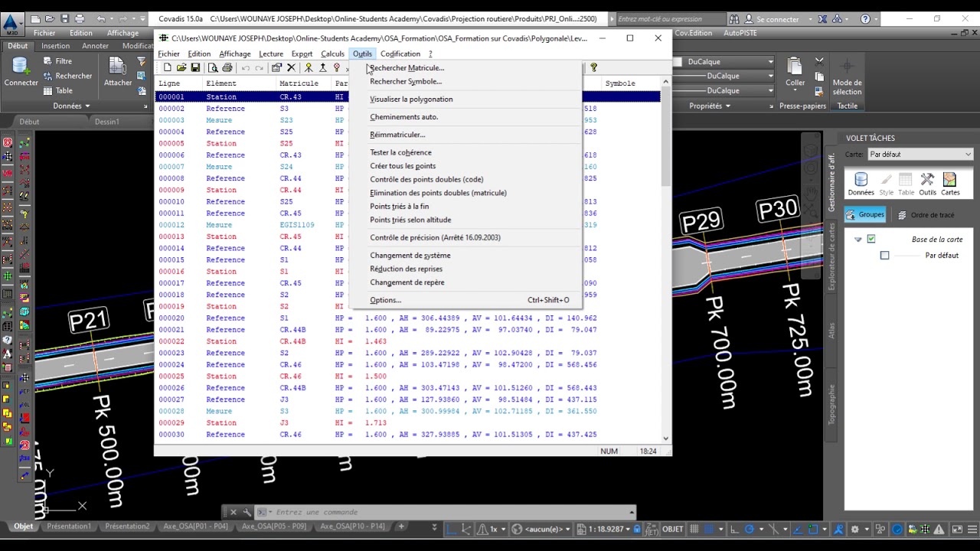Click the Open file icon in the editor toolbar
The width and height of the screenshot is (980, 551).
181,68
